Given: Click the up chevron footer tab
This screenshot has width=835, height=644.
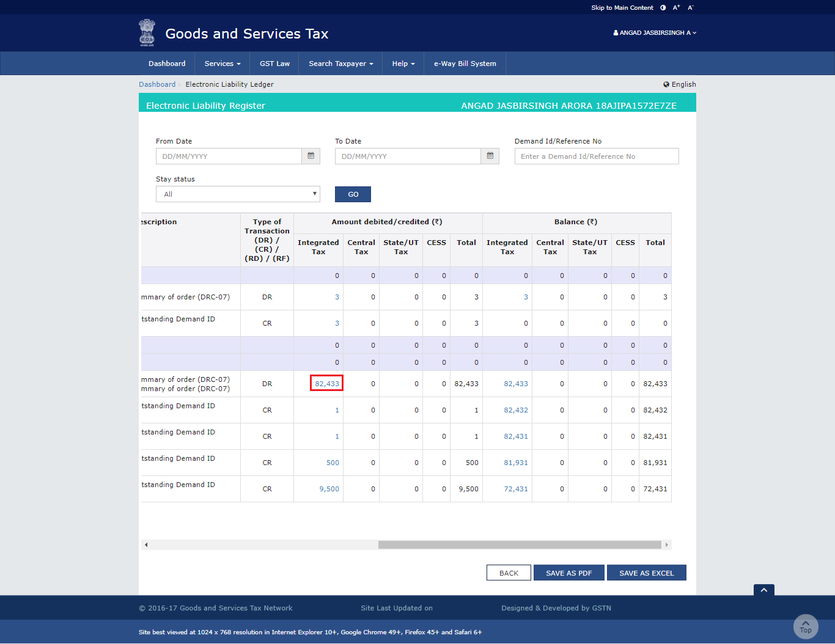Looking at the screenshot, I should pyautogui.click(x=763, y=590).
